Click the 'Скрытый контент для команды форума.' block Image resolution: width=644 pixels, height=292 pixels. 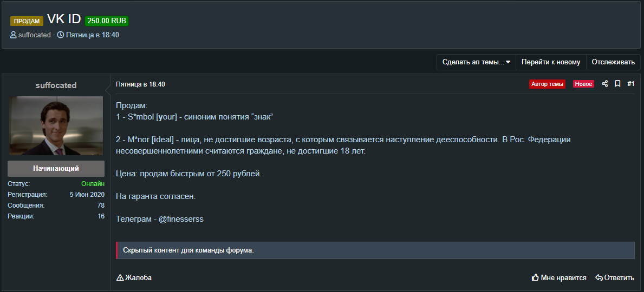click(375, 250)
